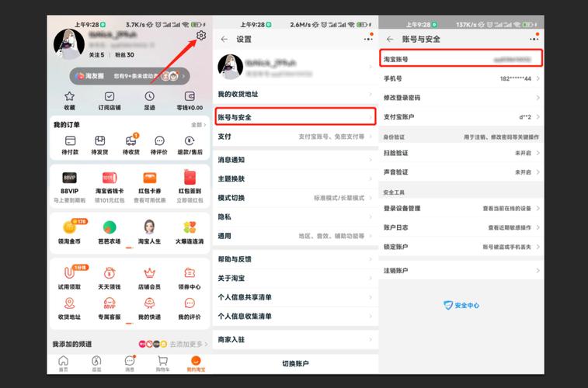Open 支付 payment settings row
The image size is (588, 388).
295,137
